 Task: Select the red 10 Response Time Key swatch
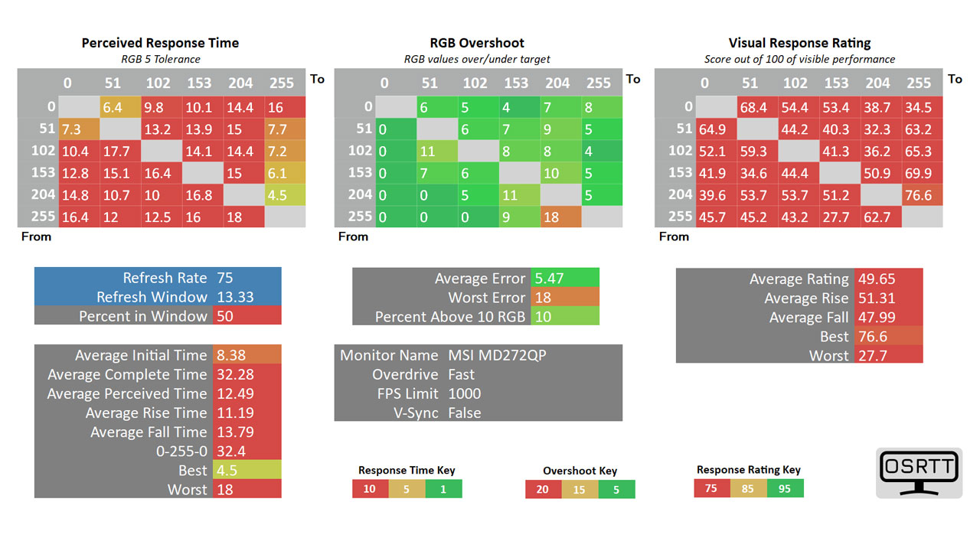pyautogui.click(x=370, y=488)
